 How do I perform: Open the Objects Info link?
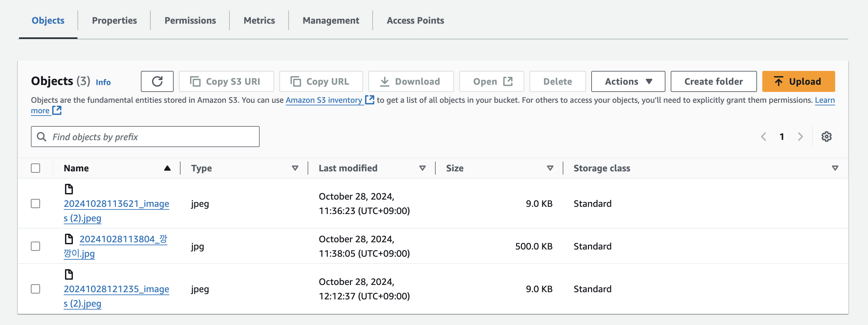point(103,82)
